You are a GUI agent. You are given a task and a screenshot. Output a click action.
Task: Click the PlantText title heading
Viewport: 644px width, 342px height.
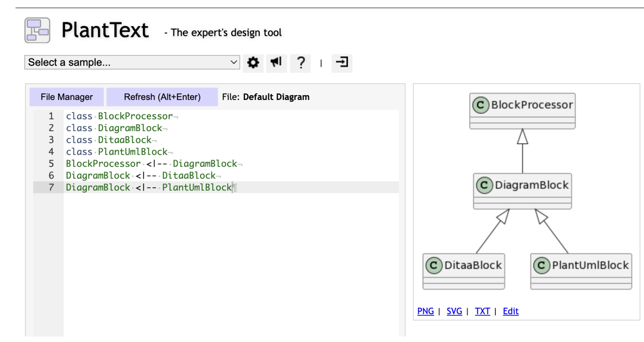point(105,30)
